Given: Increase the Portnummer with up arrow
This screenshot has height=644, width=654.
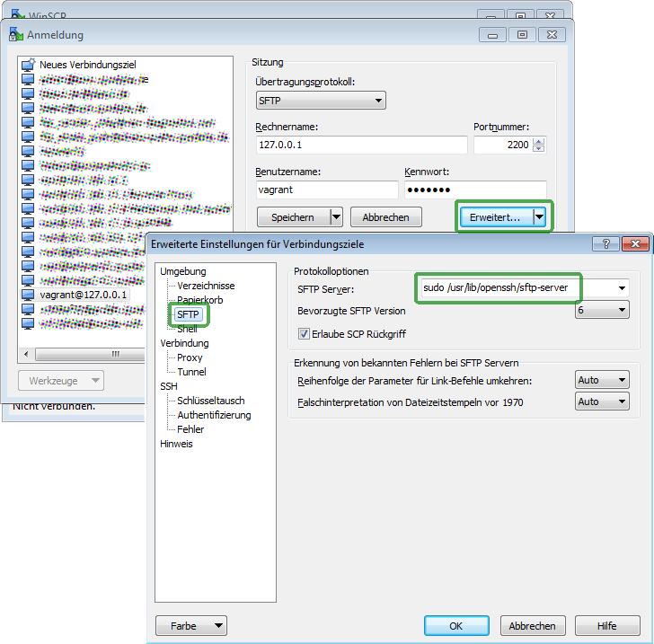Looking at the screenshot, I should (538, 141).
